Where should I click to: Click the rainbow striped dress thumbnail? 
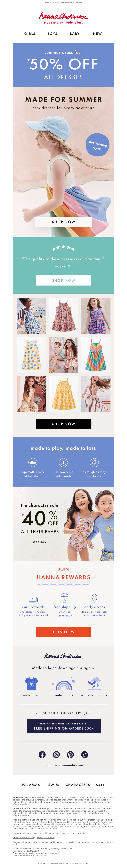(x=96, y=355)
